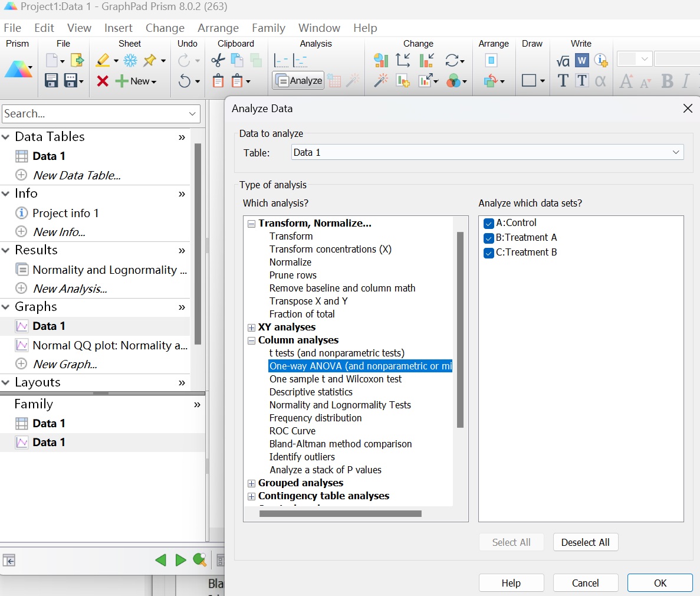Click the Deselect All button
700x596 pixels.
click(x=585, y=542)
